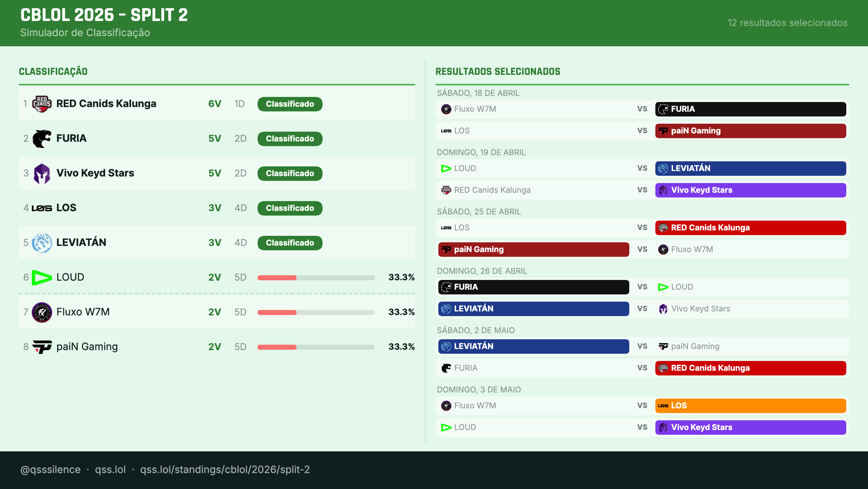Screen dimensions: 868x489
Task: Click the Vivo Keyd Stars helmet logo
Action: tap(42, 173)
